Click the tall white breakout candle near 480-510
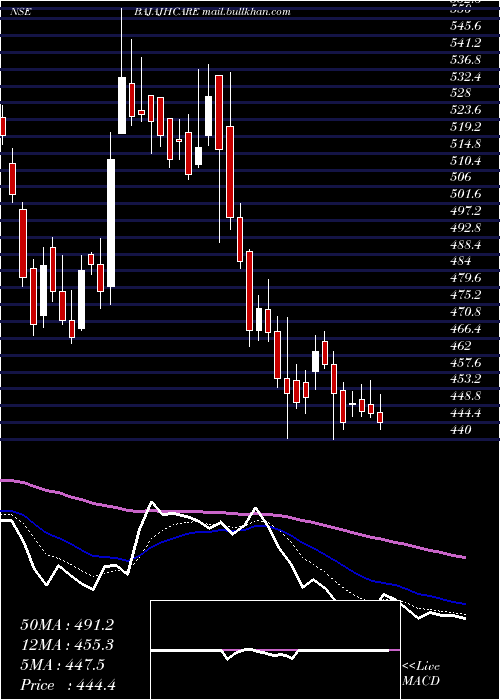The height and width of the screenshot is (700, 500). tap(111, 223)
